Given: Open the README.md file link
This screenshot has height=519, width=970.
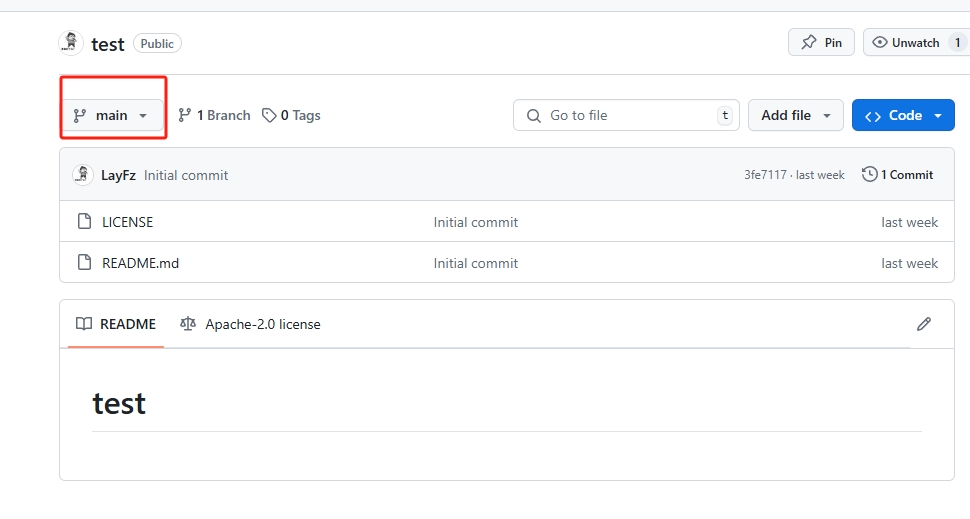Looking at the screenshot, I should point(140,263).
